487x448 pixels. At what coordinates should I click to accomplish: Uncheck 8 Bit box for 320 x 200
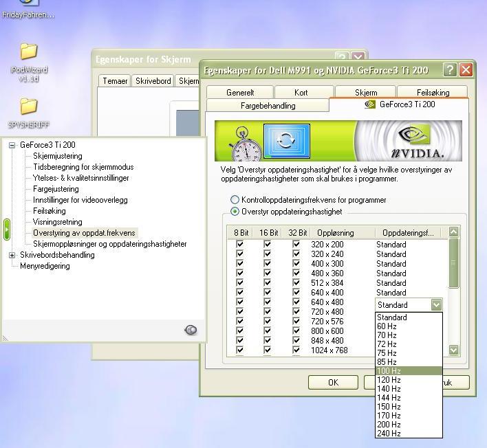point(239,244)
